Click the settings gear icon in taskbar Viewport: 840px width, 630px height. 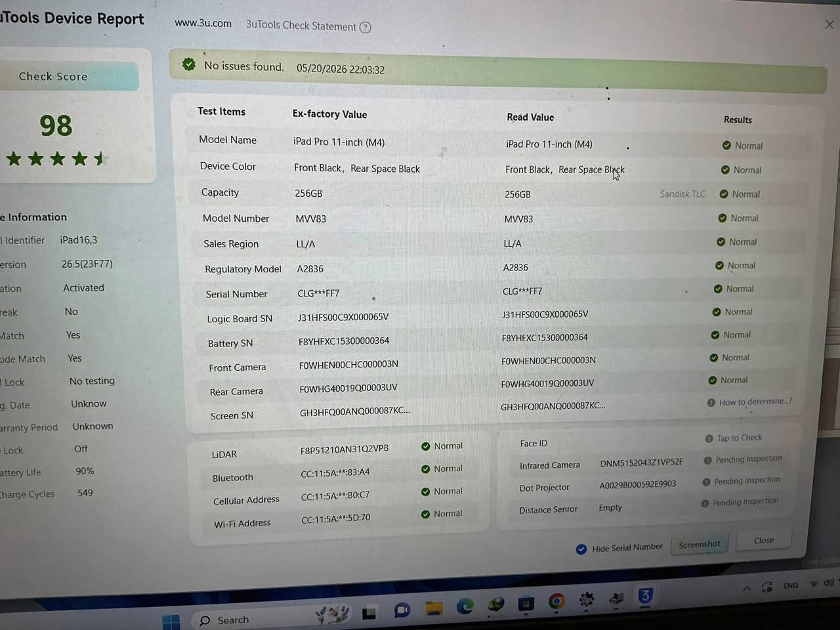coord(587,599)
